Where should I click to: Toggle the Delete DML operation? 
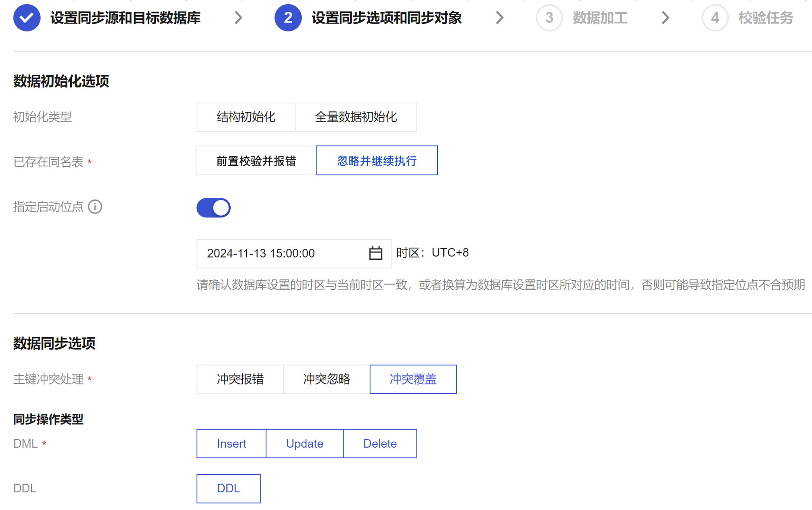[x=380, y=444]
